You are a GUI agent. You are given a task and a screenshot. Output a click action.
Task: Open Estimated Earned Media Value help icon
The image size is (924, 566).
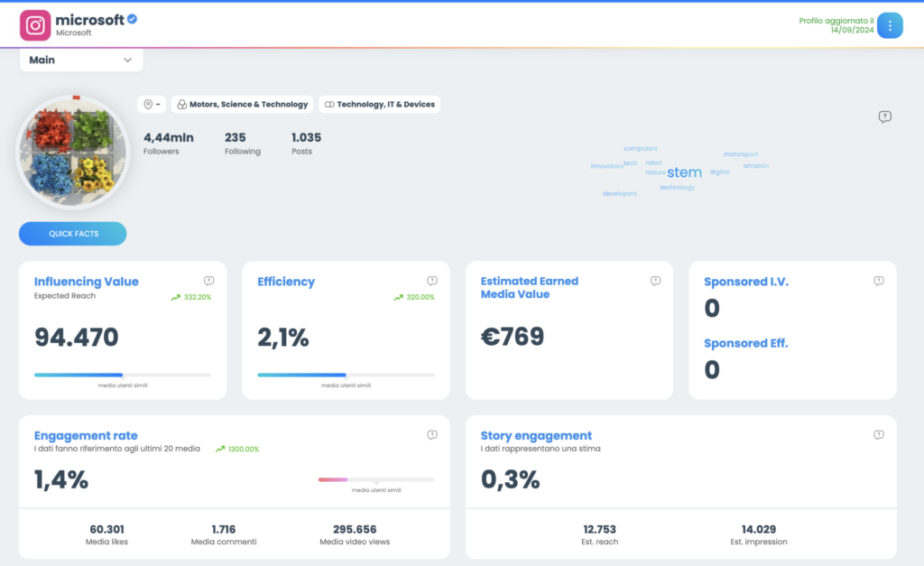coord(655,281)
